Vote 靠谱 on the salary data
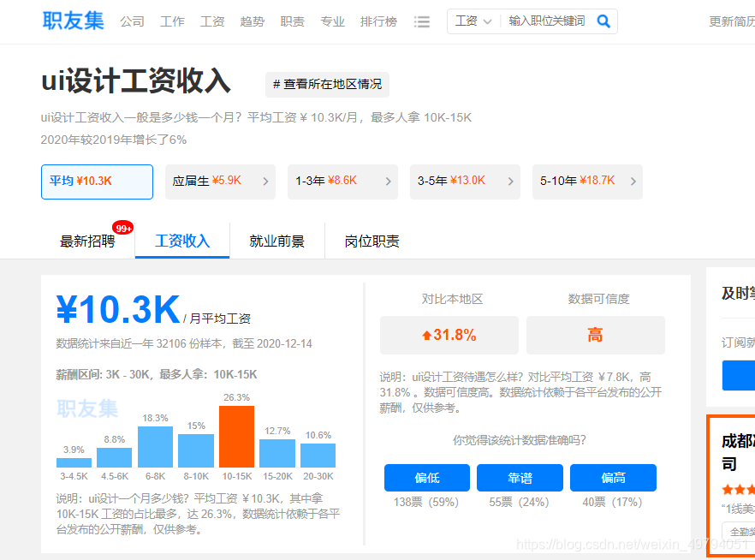 [520, 478]
